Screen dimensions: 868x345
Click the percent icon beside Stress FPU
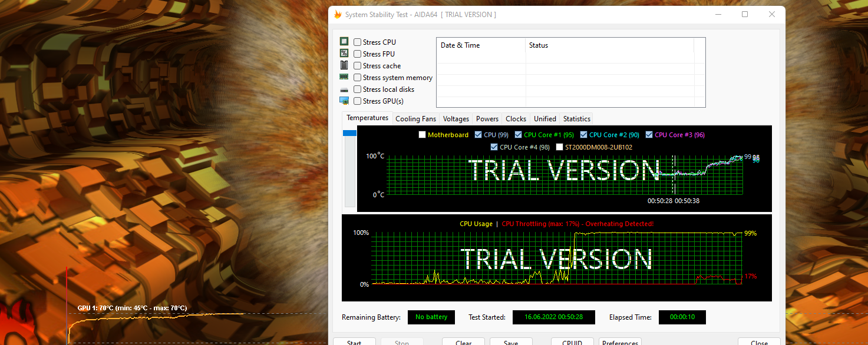pyautogui.click(x=344, y=54)
